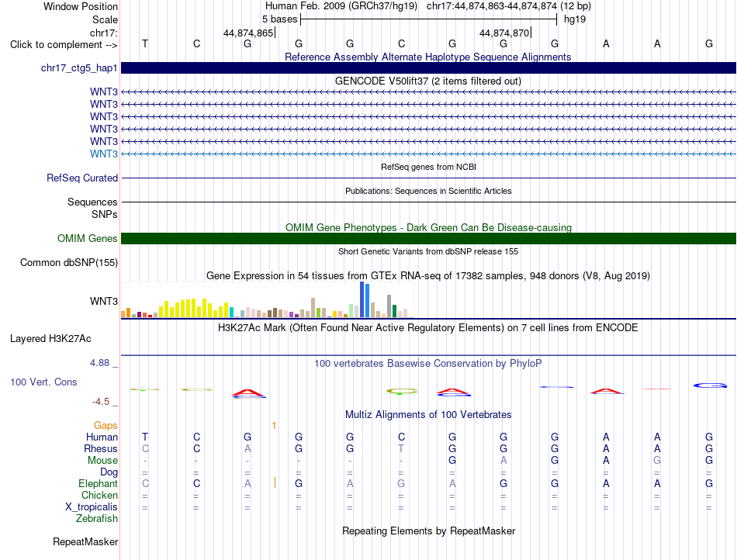The width and height of the screenshot is (737, 560).
Task: Open 'OMIM Gene Phenotypes' track title
Action: 428,227
